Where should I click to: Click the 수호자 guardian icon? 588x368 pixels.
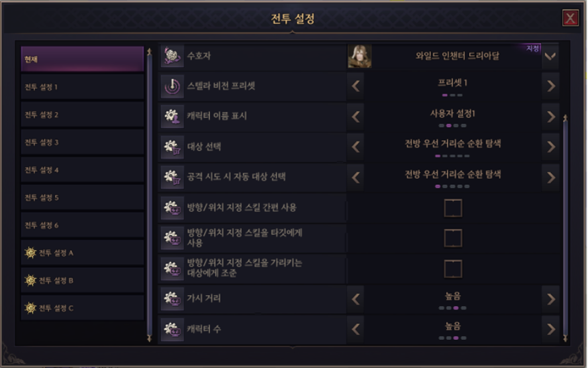[173, 56]
